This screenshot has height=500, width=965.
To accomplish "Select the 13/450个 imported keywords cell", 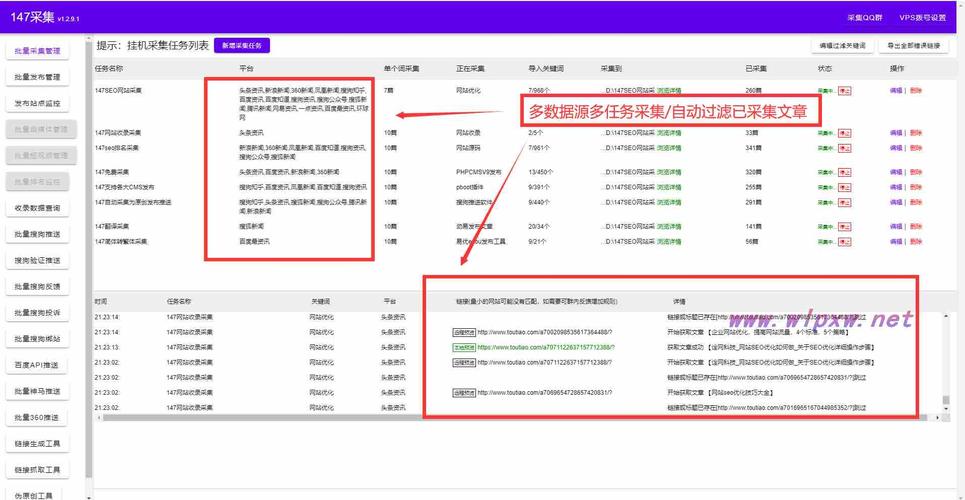I will [540, 172].
